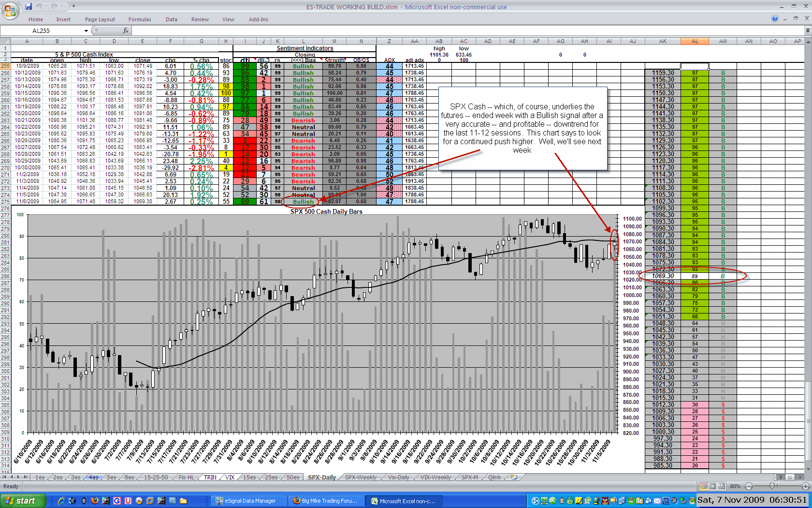Screen dimensions: 812x508
Task: Click the system tray clock
Action: (753, 500)
